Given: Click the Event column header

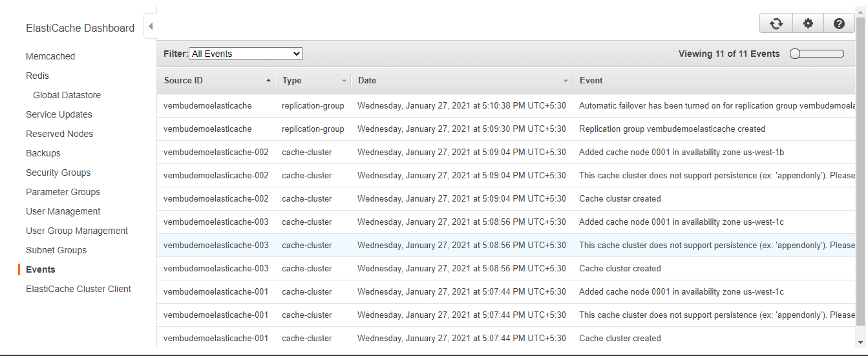Looking at the screenshot, I should point(591,81).
